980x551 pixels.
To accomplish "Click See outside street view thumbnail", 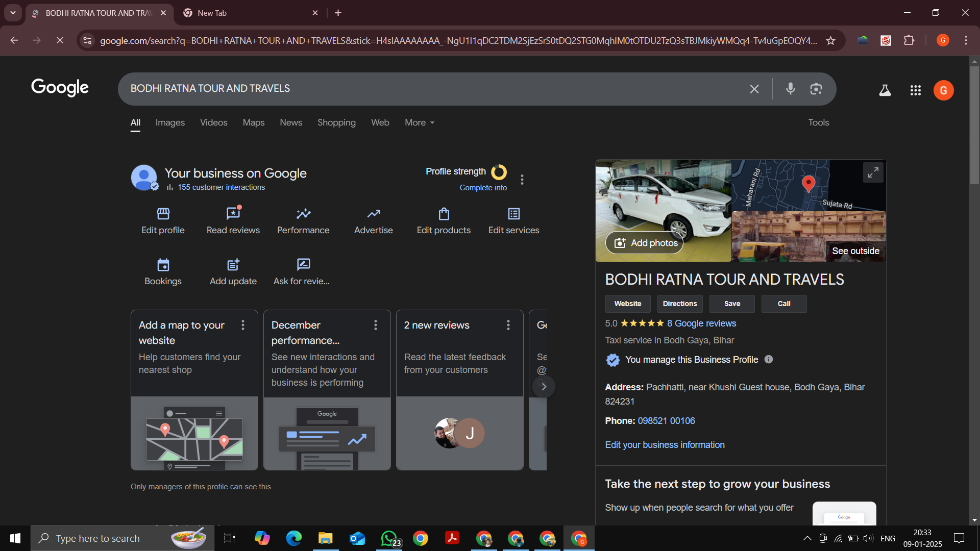I will pyautogui.click(x=808, y=237).
